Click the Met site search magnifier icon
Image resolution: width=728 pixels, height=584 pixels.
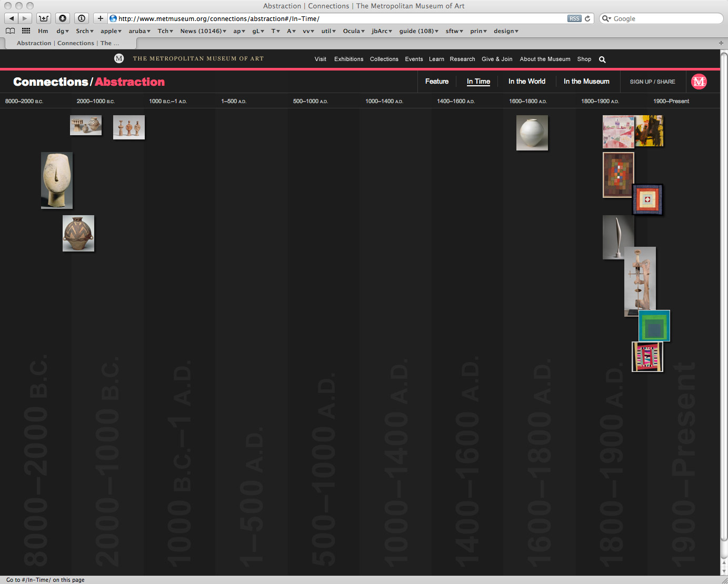click(x=602, y=59)
